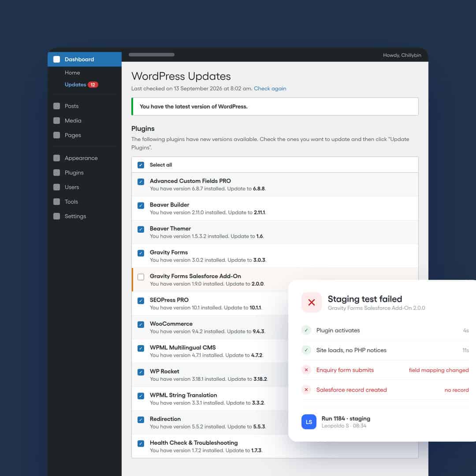Open the Updates submenu item

(75, 85)
